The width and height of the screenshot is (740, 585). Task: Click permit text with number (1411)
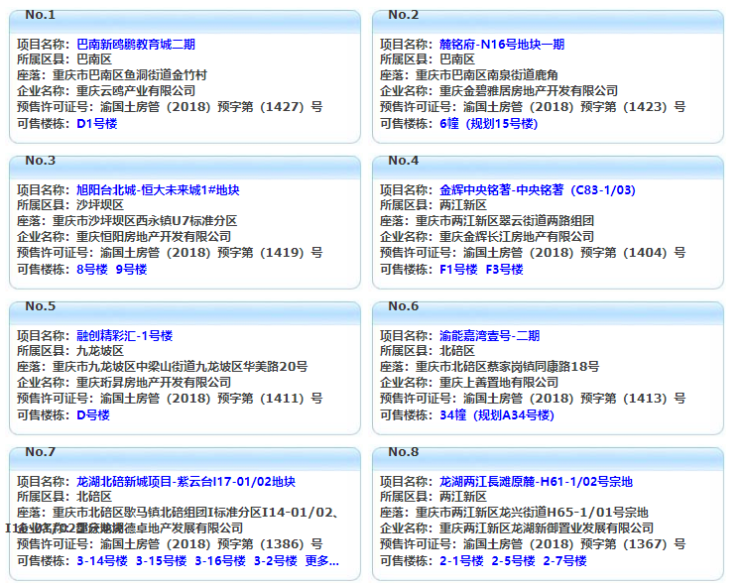[211, 398]
